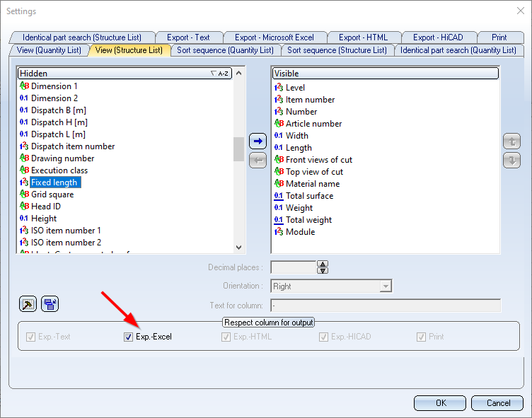Click the left arrow button to hide attribute
Image resolution: width=532 pixels, height=418 pixels.
pos(258,160)
